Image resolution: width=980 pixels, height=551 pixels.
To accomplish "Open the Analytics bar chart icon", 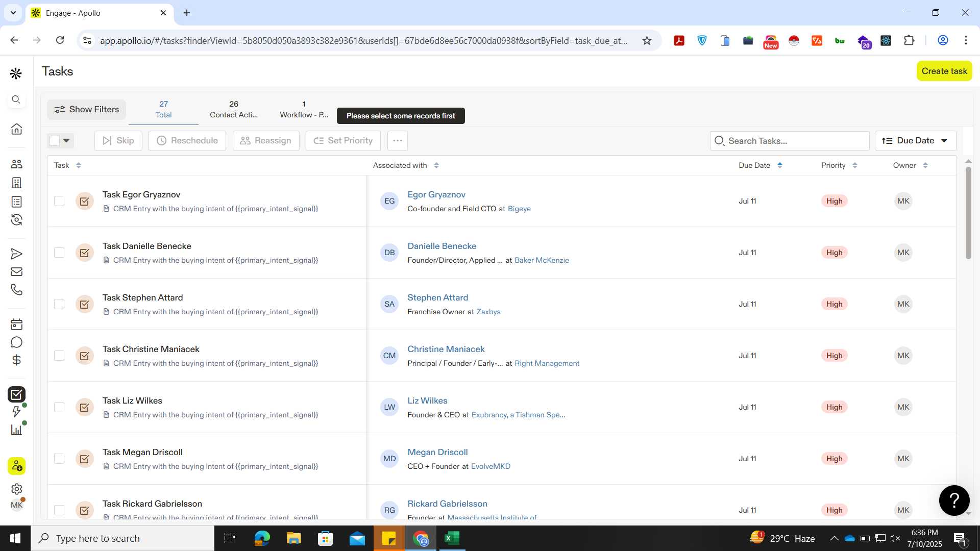I will pyautogui.click(x=16, y=430).
